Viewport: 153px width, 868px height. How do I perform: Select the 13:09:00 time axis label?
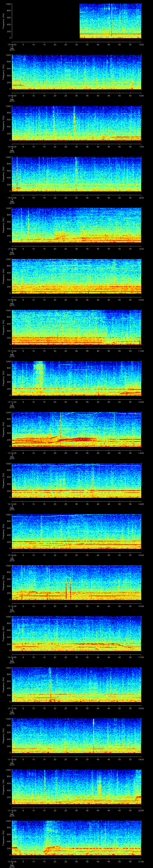(12, 300)
